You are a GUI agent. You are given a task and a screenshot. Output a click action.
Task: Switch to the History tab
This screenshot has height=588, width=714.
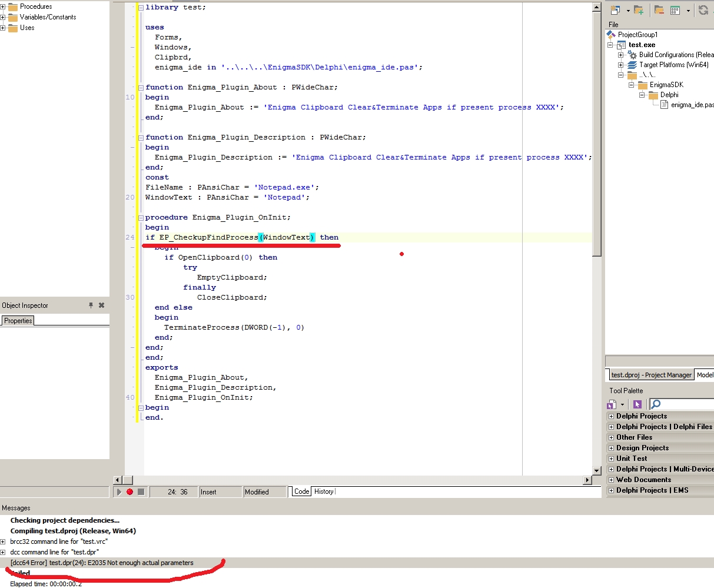(x=323, y=491)
